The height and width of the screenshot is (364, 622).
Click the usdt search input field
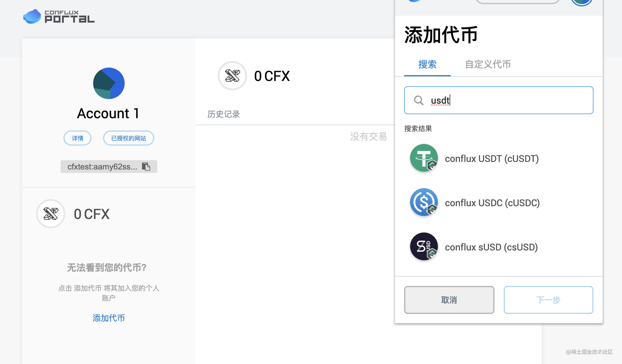[499, 100]
